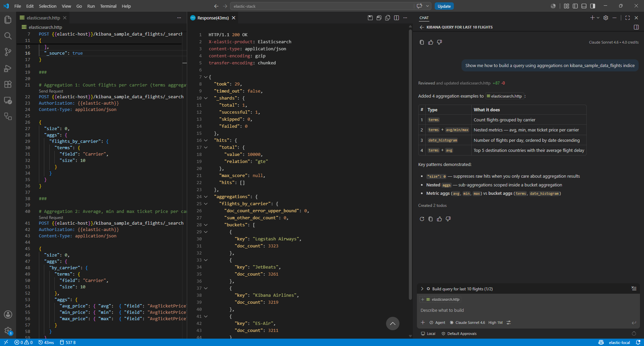
Task: Open Manage gear in activity bar
Action: click(8, 331)
